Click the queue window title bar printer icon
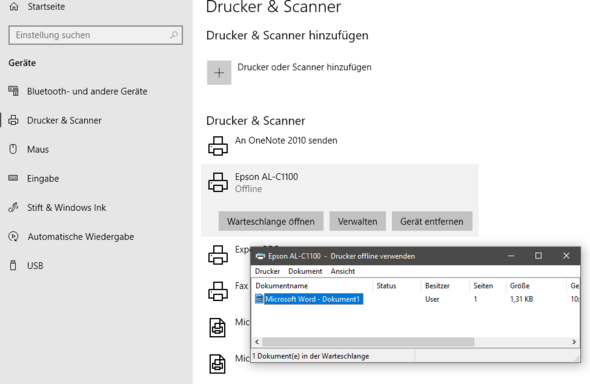Image resolution: width=590 pixels, height=384 pixels. 260,256
